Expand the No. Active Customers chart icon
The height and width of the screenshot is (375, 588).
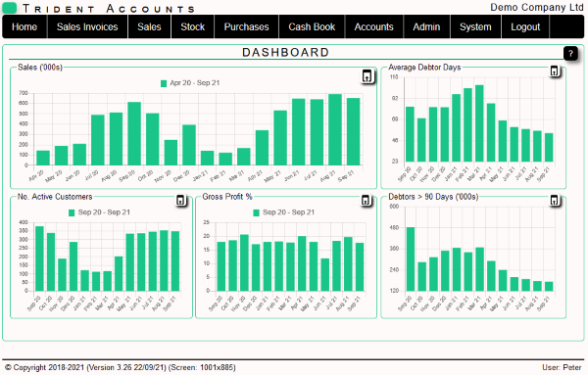(x=180, y=201)
